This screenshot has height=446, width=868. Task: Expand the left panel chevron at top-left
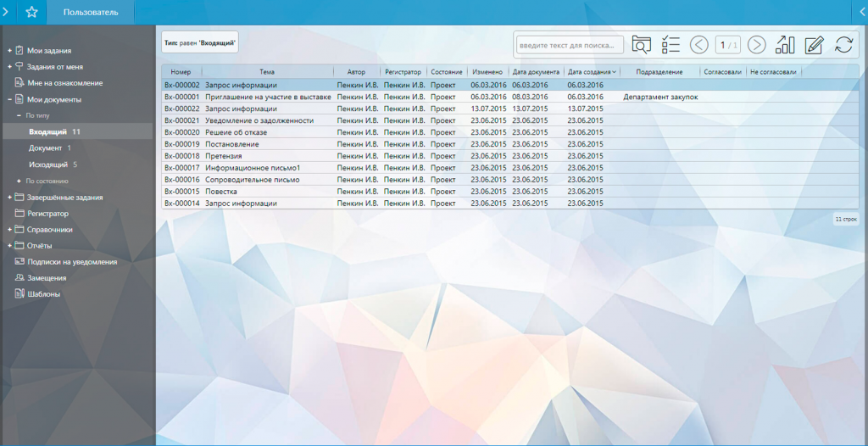coord(6,12)
